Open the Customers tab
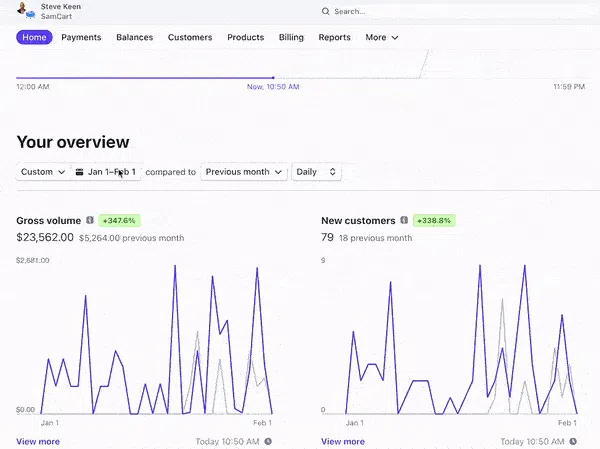The height and width of the screenshot is (449, 600). (x=190, y=38)
